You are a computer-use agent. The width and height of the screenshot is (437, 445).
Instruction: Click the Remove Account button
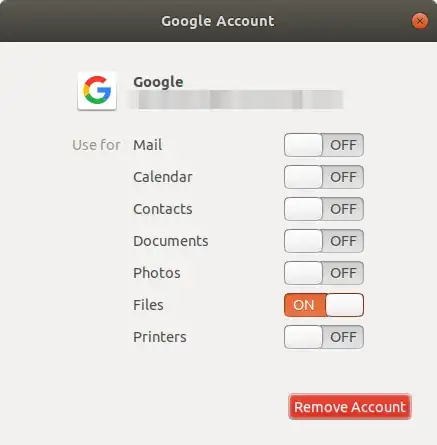(x=350, y=407)
